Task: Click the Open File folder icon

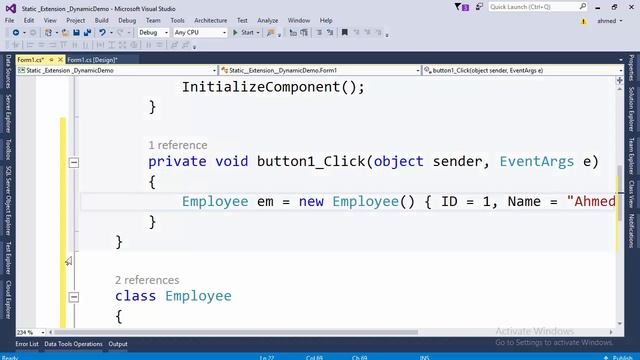Action: (65, 33)
